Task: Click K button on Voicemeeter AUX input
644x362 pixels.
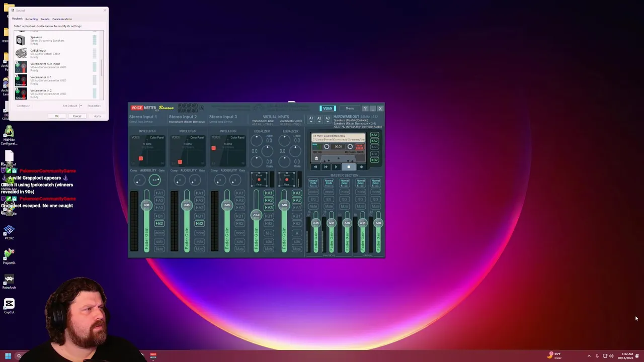Action: click(297, 233)
